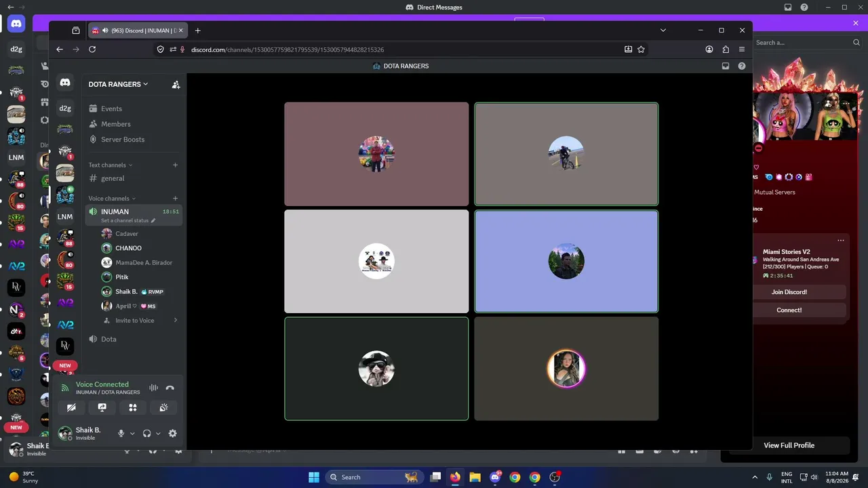Open the LNM server in browser sidebar
The width and height of the screenshot is (868, 488).
[x=65, y=217]
